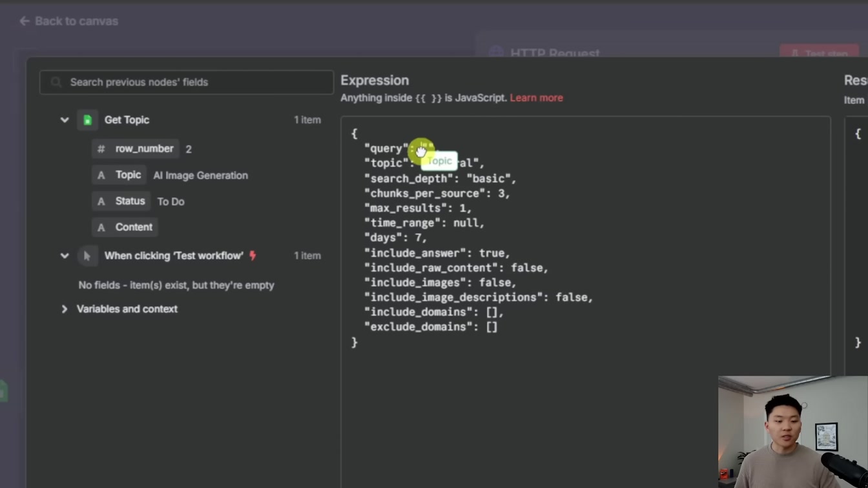Place cursor on the "include_domains": [] line
The height and width of the screenshot is (488, 868).
(433, 312)
